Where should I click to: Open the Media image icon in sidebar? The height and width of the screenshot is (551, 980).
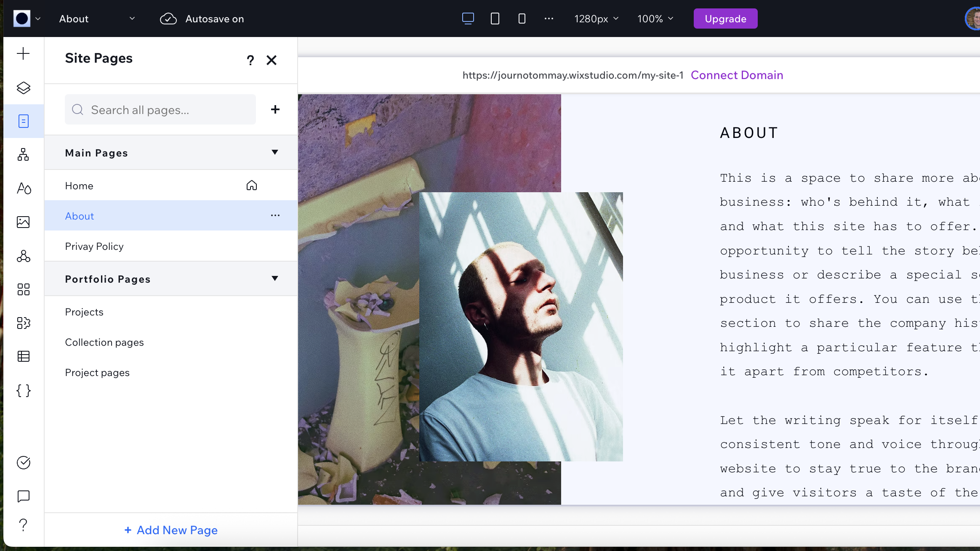coord(23,222)
